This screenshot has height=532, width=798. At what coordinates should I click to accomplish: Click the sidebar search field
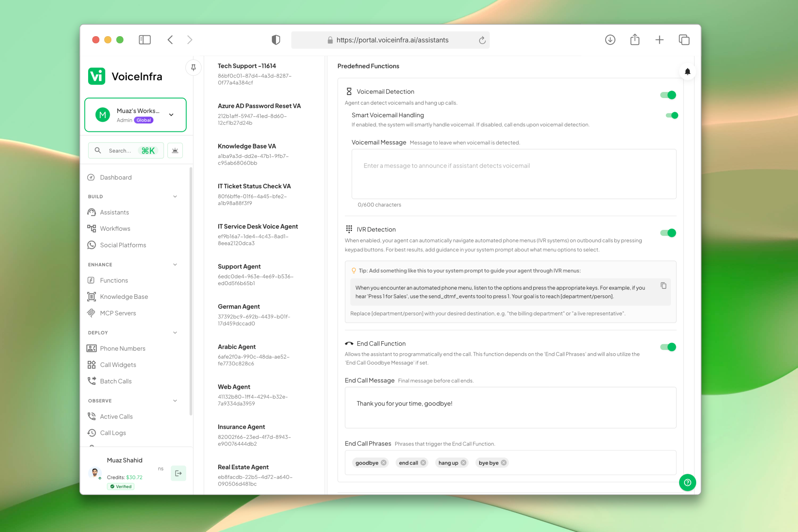126,150
